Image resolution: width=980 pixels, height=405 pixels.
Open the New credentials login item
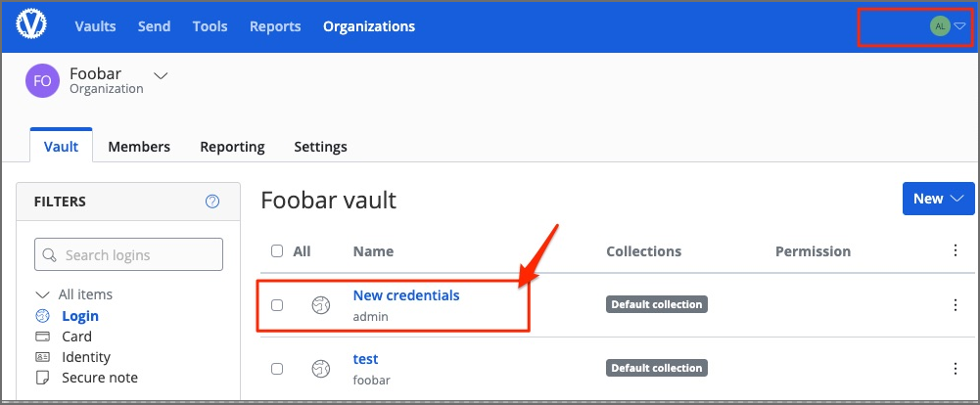pos(405,295)
